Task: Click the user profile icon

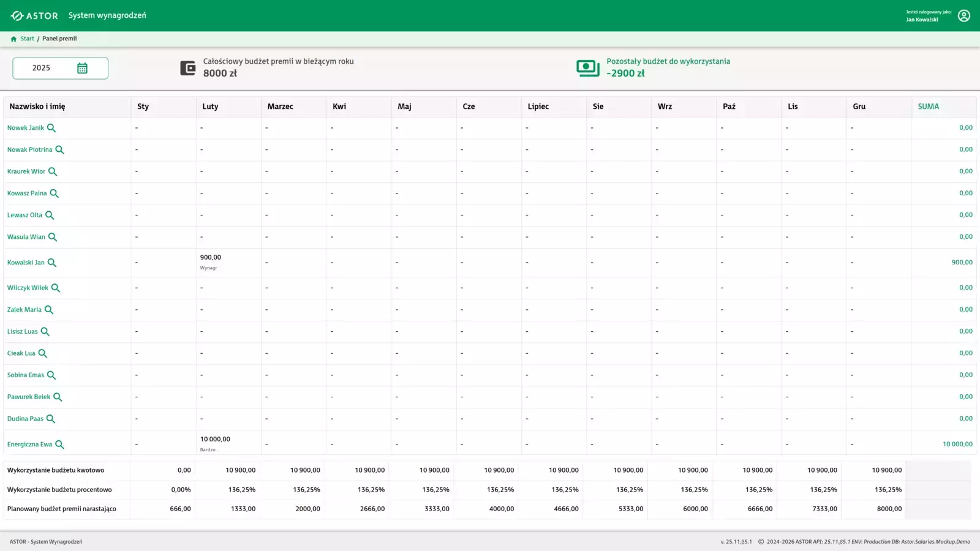Action: (x=963, y=16)
